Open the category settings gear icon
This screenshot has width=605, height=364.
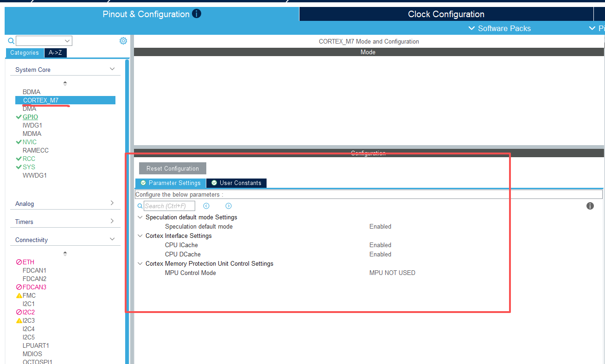point(123,41)
